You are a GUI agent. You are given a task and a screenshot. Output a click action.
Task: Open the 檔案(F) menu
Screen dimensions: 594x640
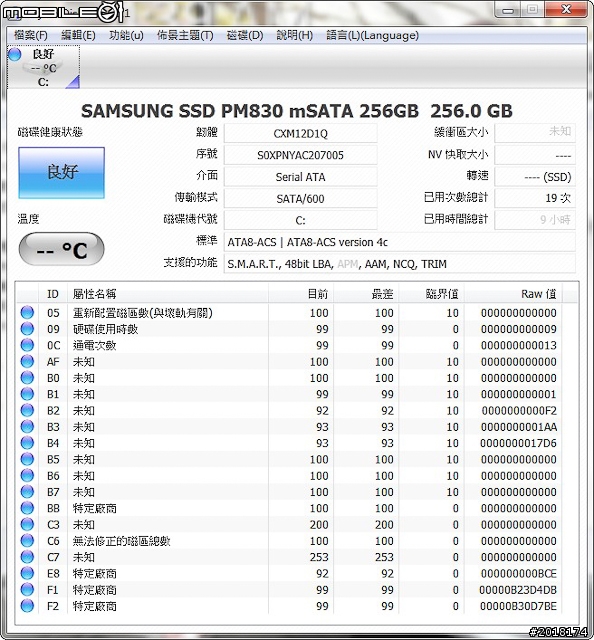(31, 36)
